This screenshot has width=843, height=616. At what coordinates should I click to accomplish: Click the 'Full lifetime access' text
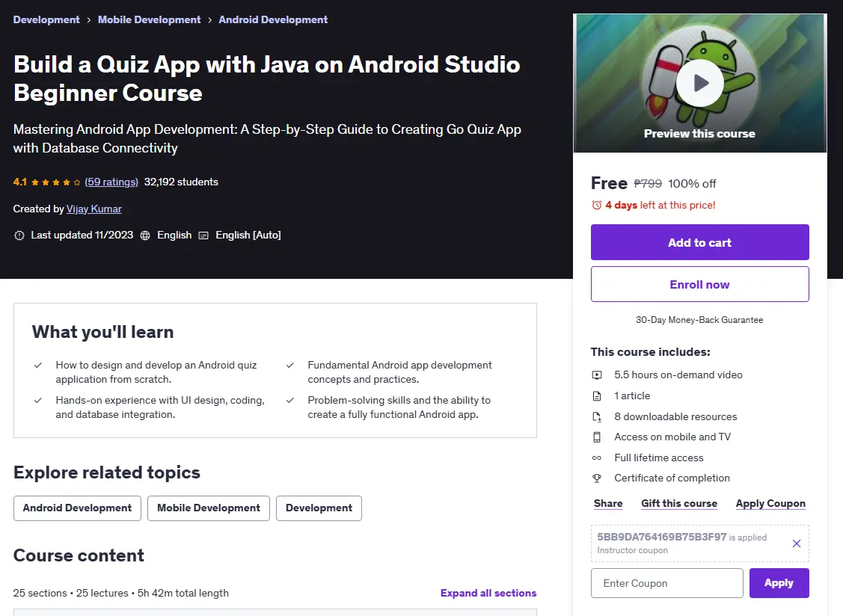[658, 458]
